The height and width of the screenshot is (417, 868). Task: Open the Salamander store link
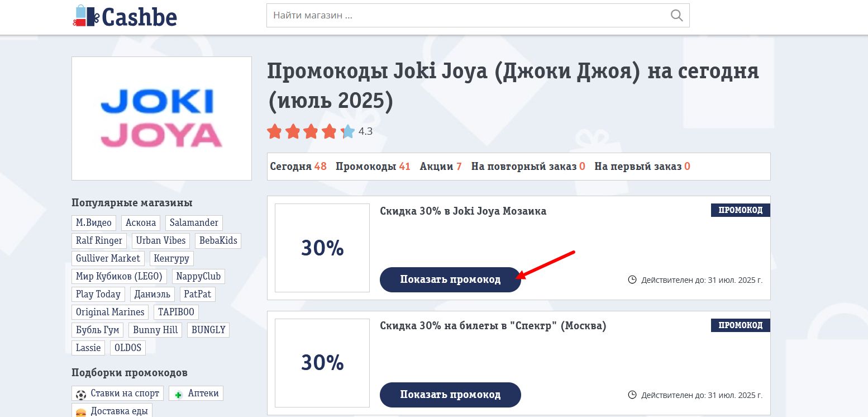[x=194, y=222]
